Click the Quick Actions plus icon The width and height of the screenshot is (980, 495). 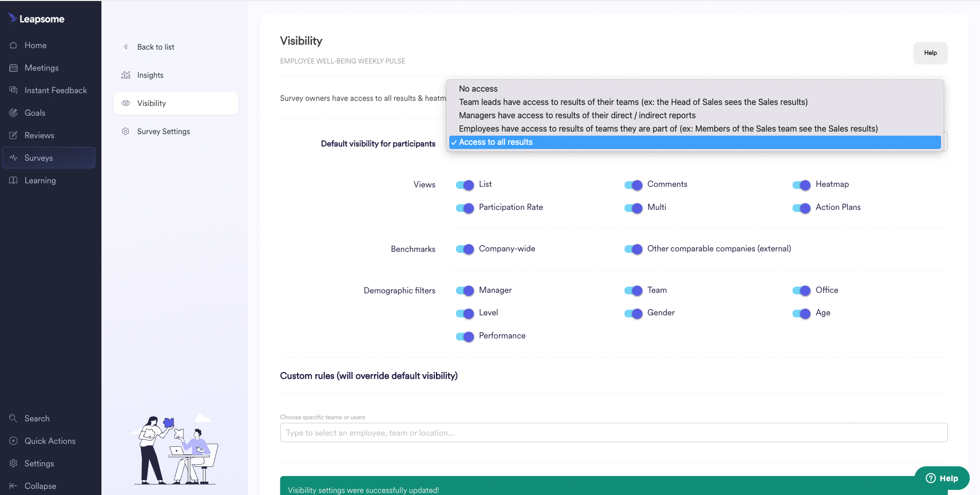(x=13, y=441)
